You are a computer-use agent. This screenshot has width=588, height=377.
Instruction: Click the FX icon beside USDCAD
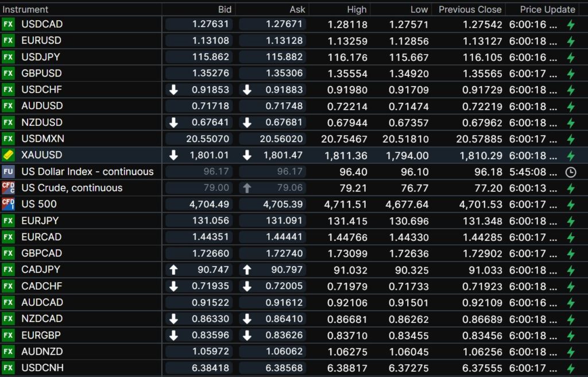[x=8, y=24]
